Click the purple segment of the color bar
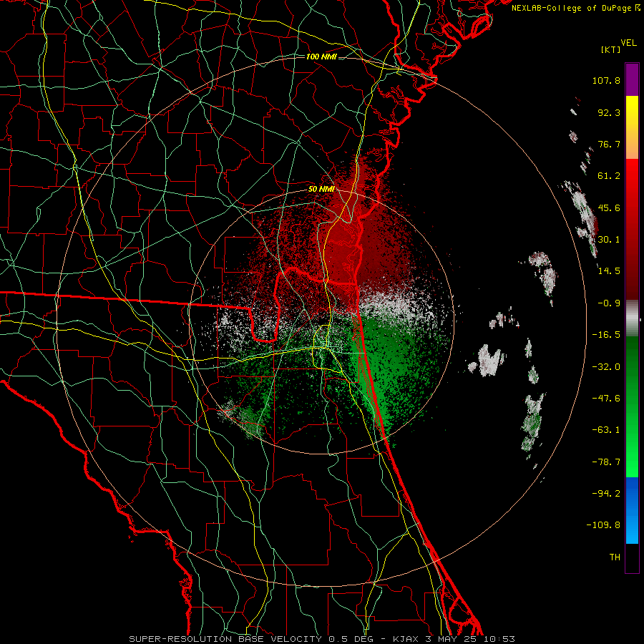The image size is (644, 644). (x=632, y=79)
